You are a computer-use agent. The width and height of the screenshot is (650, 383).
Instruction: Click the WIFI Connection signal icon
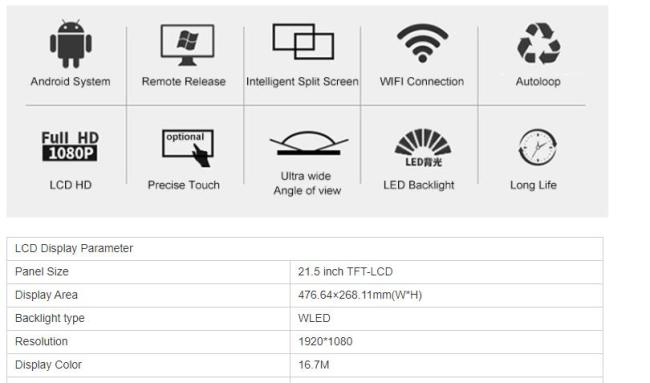coord(422,43)
